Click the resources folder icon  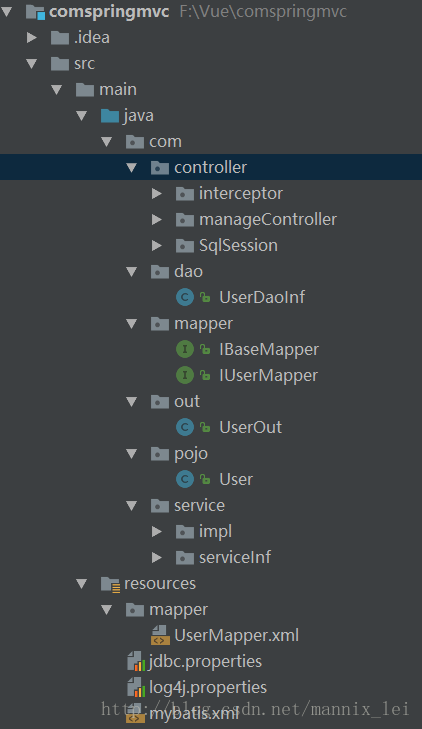111,583
